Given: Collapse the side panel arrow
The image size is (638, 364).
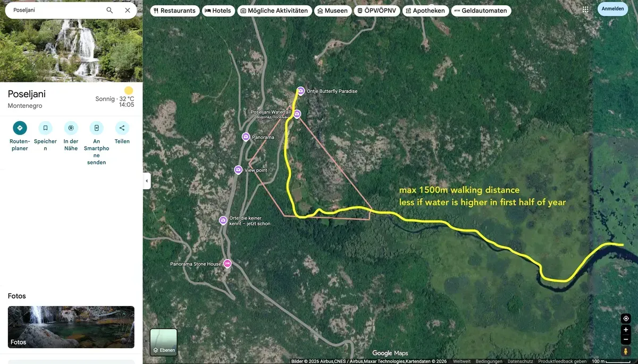Looking at the screenshot, I should pos(147,181).
